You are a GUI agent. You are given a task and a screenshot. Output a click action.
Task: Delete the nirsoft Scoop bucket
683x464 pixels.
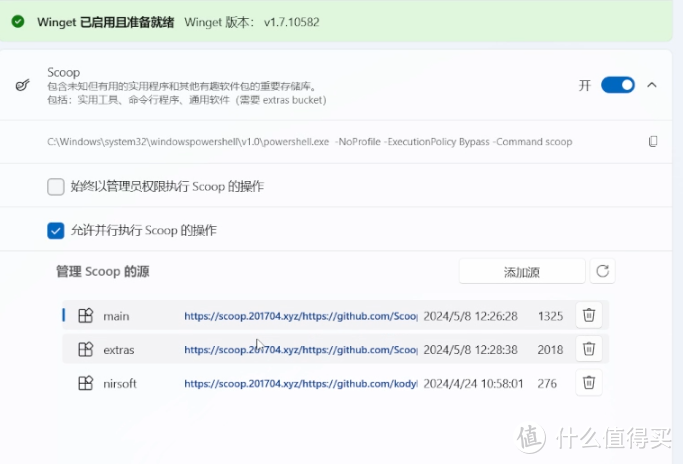tap(588, 383)
